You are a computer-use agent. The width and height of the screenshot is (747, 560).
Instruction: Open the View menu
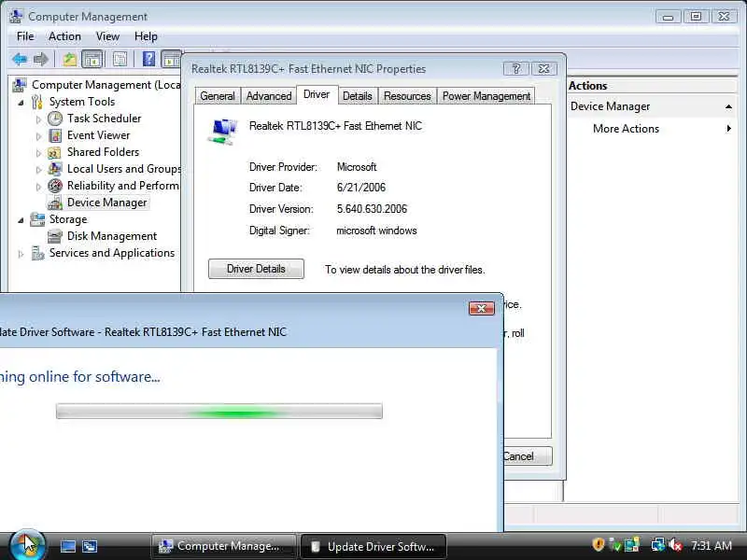(x=107, y=36)
